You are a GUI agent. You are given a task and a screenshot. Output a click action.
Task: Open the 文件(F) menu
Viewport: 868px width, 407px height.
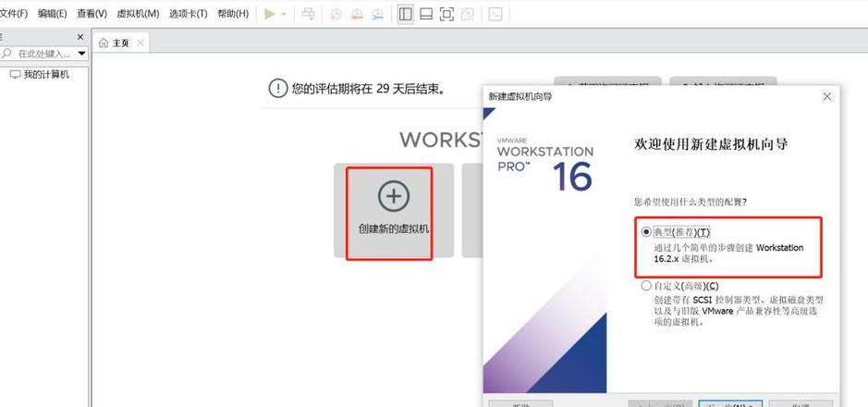click(x=13, y=14)
